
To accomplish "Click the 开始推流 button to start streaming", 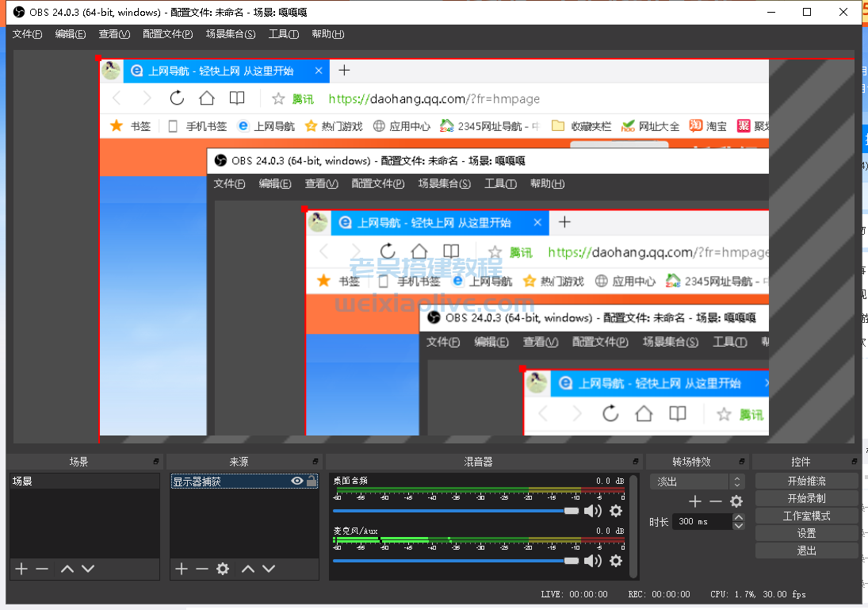I will [806, 481].
